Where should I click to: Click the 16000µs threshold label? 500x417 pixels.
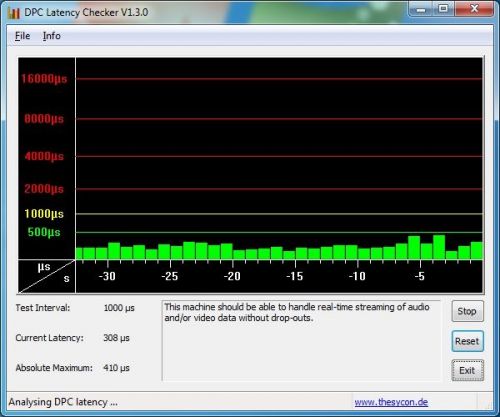point(44,79)
